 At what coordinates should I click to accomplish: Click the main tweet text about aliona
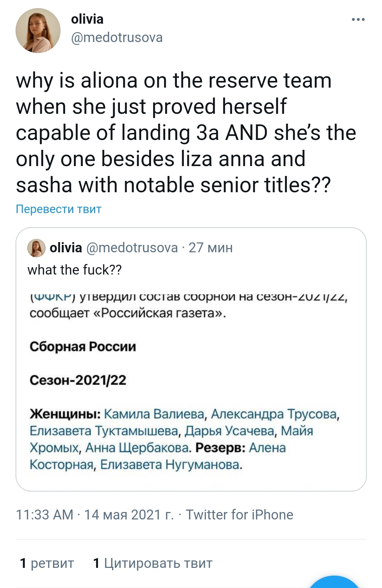[x=173, y=133]
